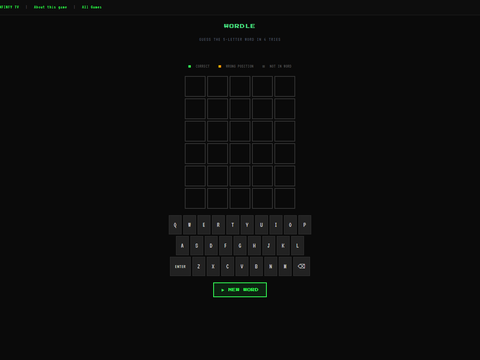The height and width of the screenshot is (360, 480).
Task: Tap the P key
Action: click(304, 225)
